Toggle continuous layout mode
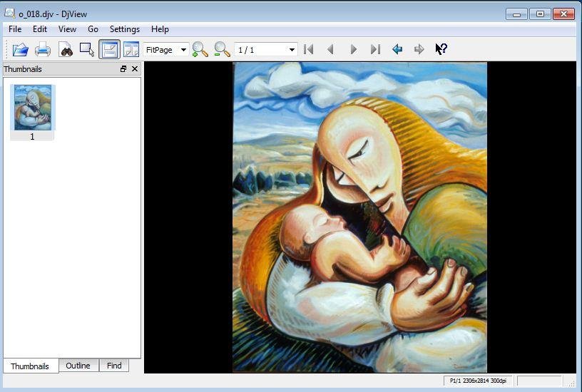The height and width of the screenshot is (392, 582). 109,49
